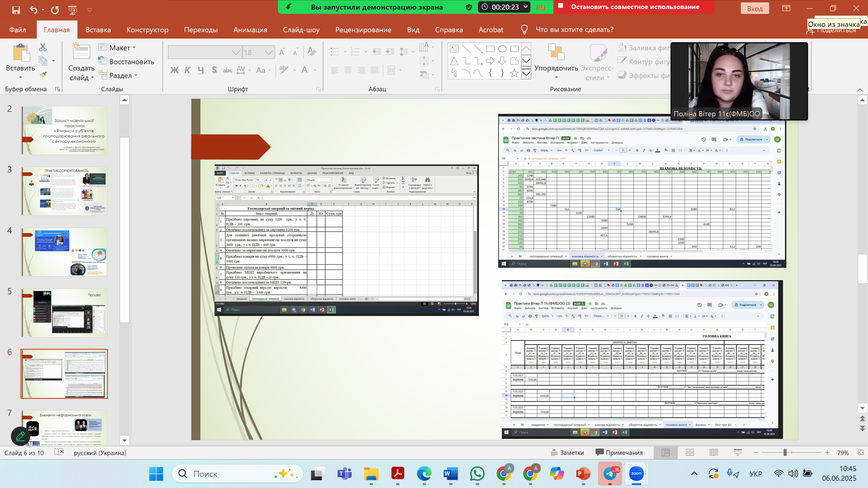Click the zoom slider handle
868x488 pixels.
[785, 452]
